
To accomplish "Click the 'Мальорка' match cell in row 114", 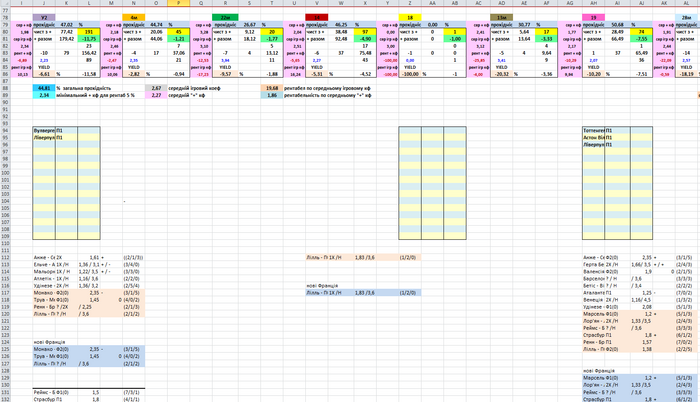I will click(44, 272).
